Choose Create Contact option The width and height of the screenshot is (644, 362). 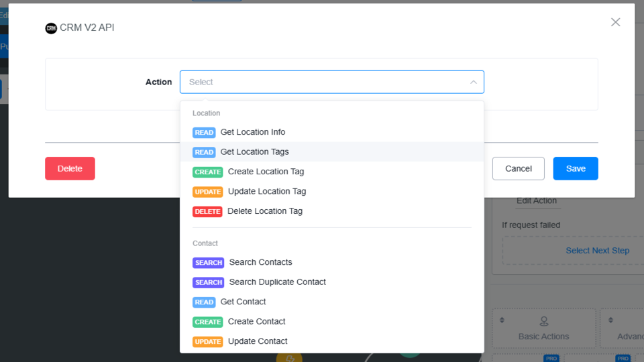click(332, 321)
